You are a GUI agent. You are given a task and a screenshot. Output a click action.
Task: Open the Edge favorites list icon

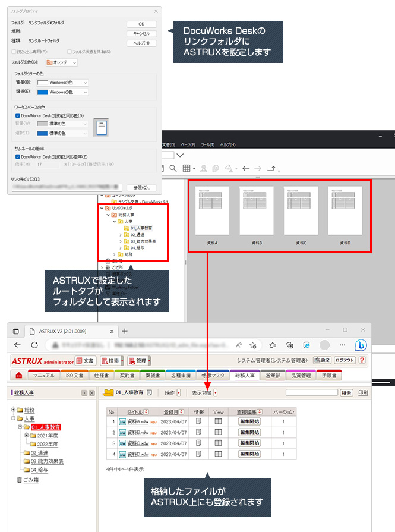click(x=273, y=345)
